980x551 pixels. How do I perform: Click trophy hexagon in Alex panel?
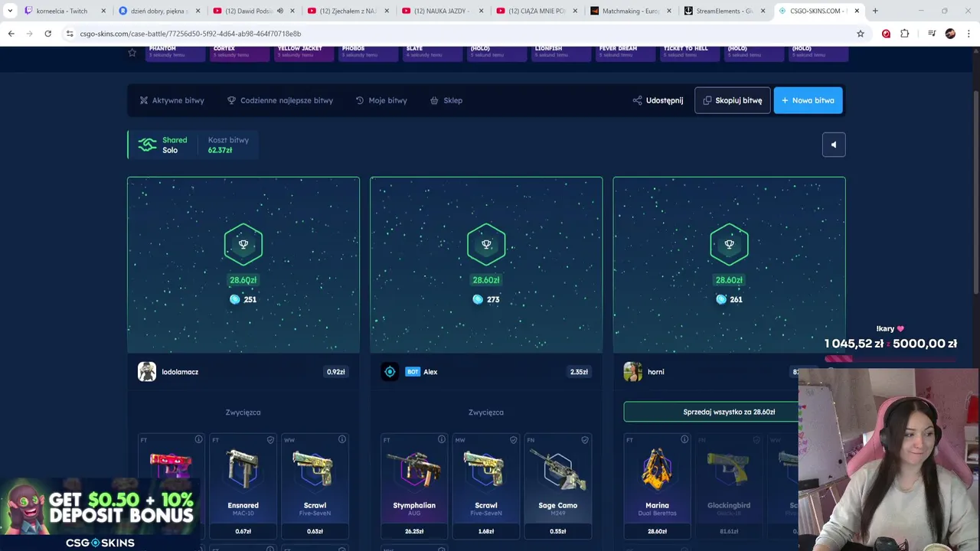(x=486, y=244)
